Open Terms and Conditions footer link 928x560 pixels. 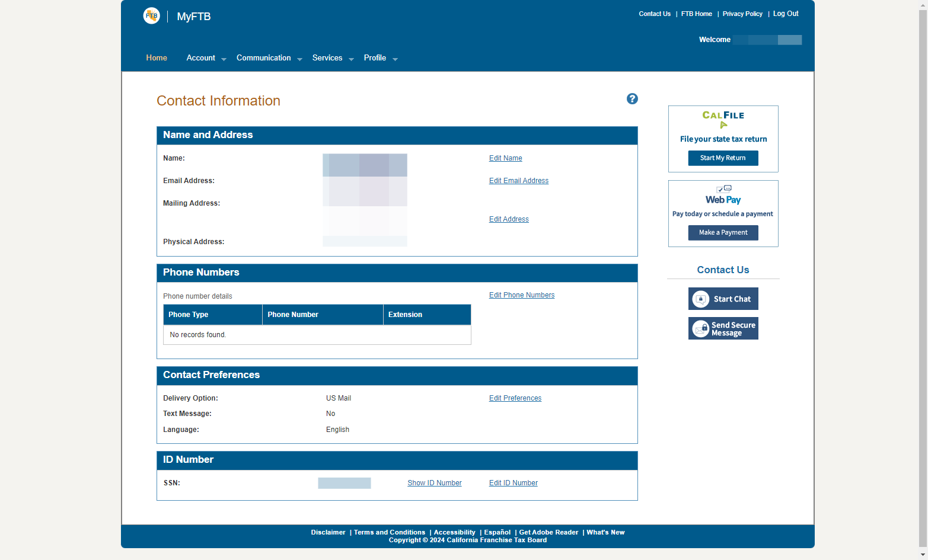click(x=390, y=532)
